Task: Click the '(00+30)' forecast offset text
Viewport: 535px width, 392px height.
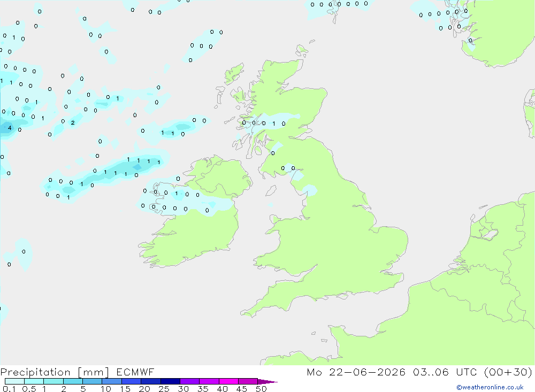Action: [508, 372]
